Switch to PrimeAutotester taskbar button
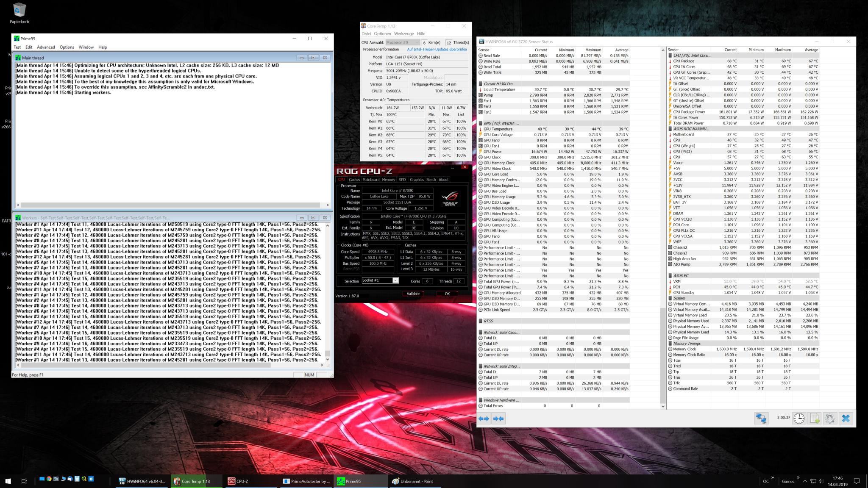868x488 pixels. (306, 481)
